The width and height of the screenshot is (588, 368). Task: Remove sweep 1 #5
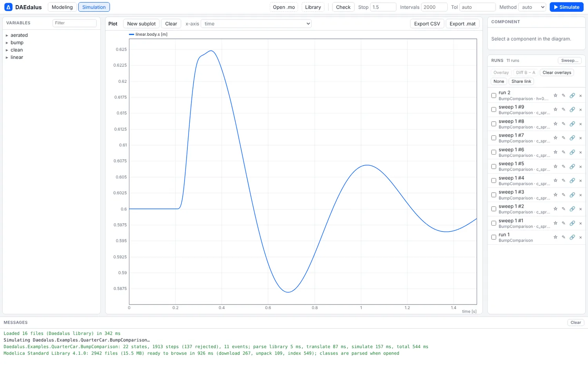(581, 167)
